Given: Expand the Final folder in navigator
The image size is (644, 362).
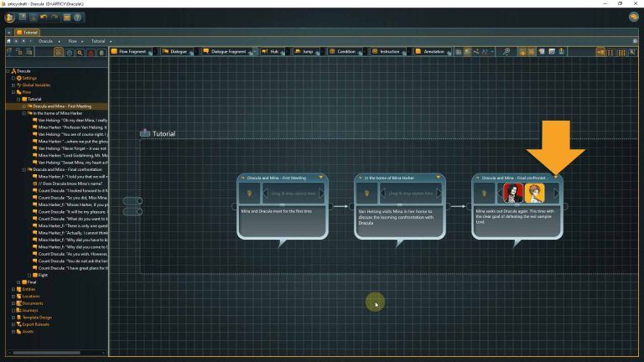Looking at the screenshot, I should coord(18,282).
